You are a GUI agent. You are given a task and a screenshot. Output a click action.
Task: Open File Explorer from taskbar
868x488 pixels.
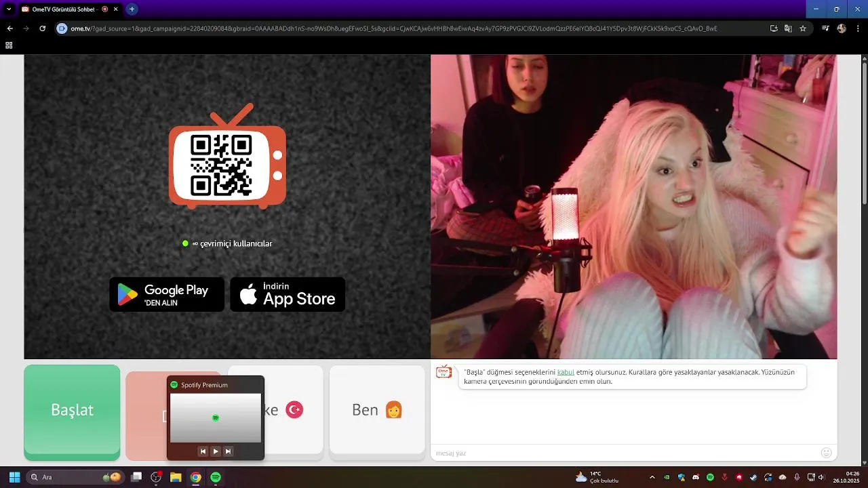click(176, 477)
